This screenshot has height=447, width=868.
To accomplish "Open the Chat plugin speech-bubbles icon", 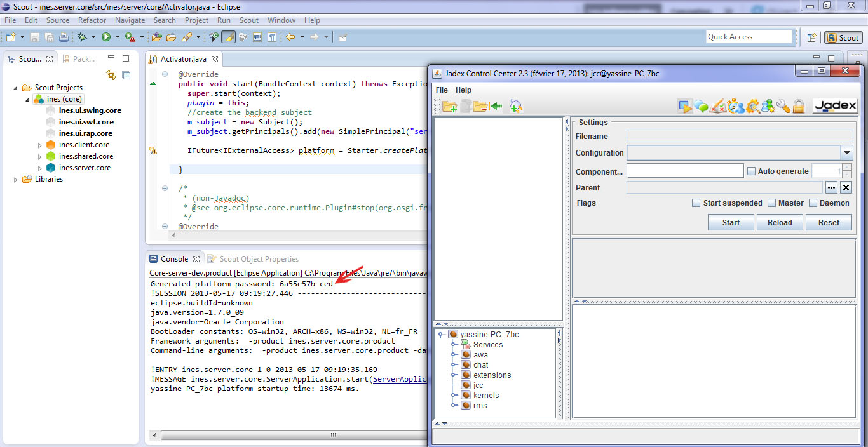I will (x=702, y=106).
